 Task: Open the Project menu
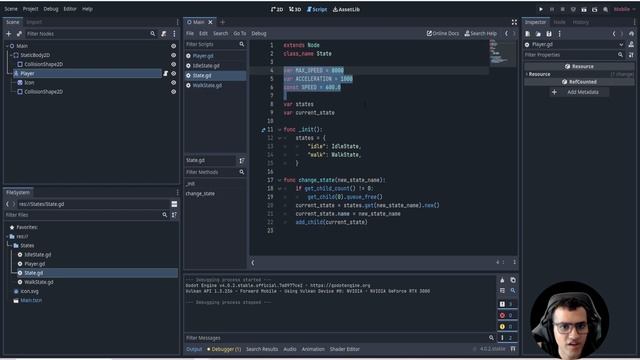pos(30,9)
